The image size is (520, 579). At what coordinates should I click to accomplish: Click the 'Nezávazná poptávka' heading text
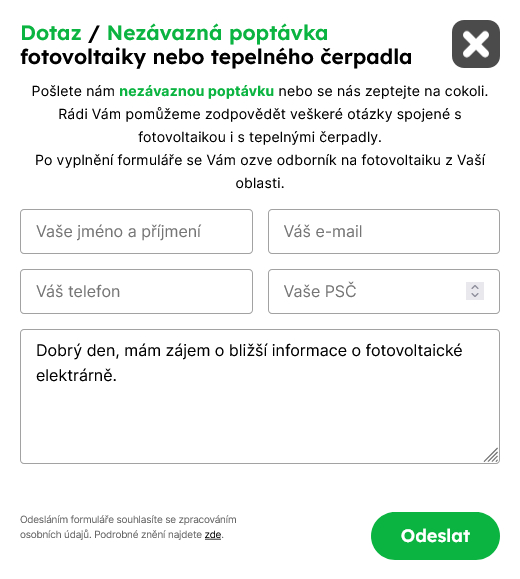click(218, 33)
